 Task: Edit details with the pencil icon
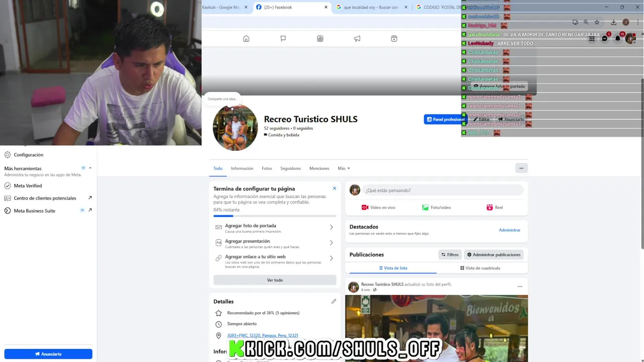[334, 301]
